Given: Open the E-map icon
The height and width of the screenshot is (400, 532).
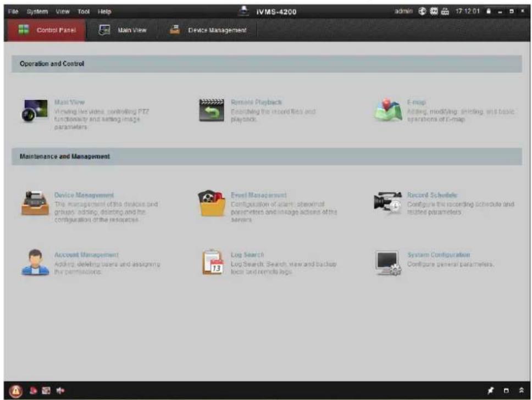Looking at the screenshot, I should (388, 110).
